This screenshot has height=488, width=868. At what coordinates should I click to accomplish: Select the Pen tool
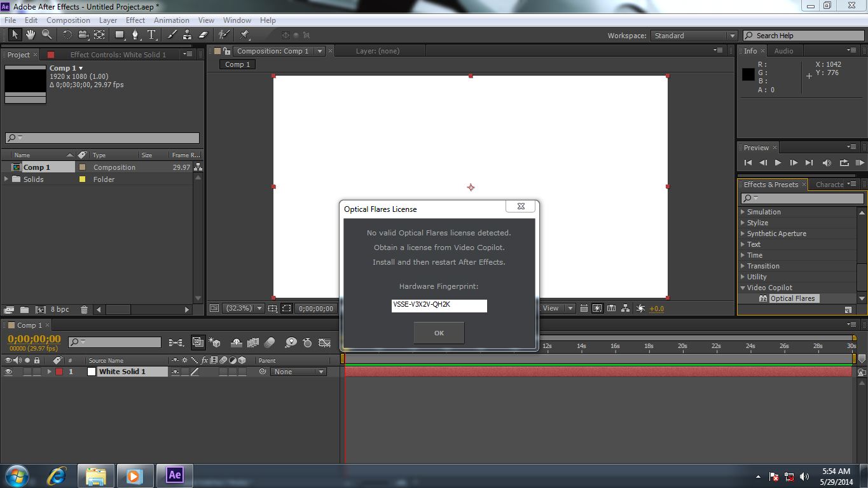click(x=135, y=35)
